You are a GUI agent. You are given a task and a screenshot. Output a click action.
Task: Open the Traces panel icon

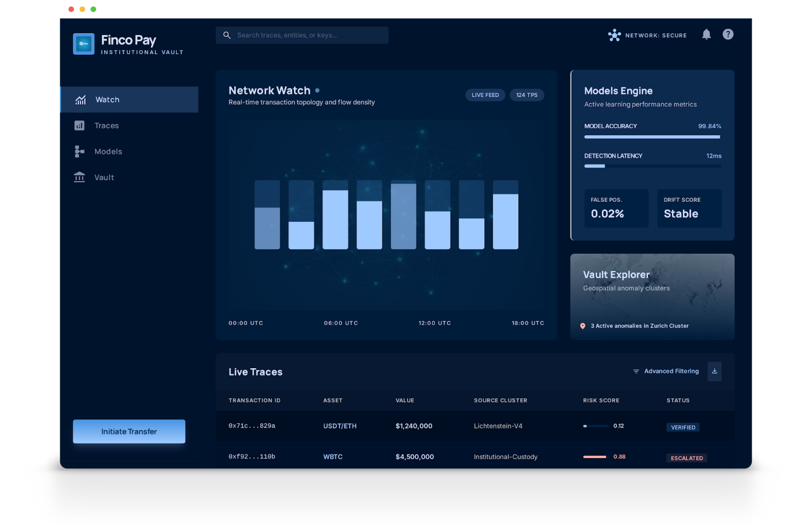(x=79, y=125)
